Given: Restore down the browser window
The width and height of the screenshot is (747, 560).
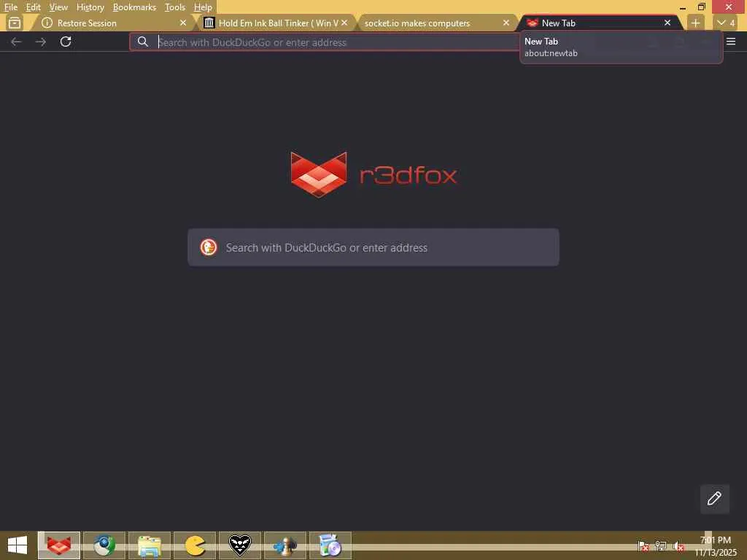Looking at the screenshot, I should click(x=701, y=7).
